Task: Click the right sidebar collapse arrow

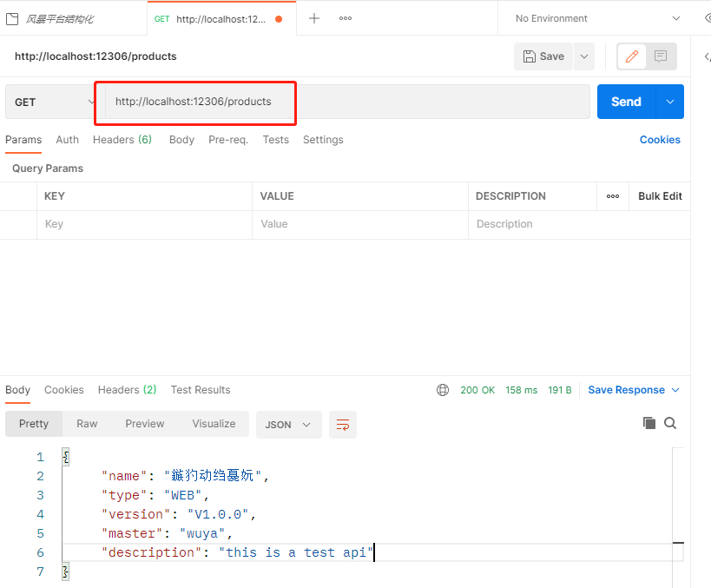Action: 708,56
